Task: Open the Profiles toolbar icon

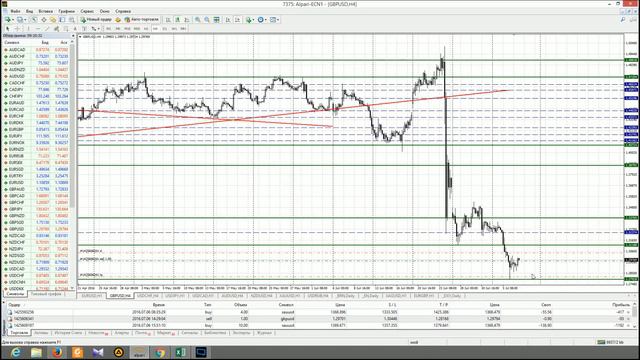Action: (x=19, y=20)
